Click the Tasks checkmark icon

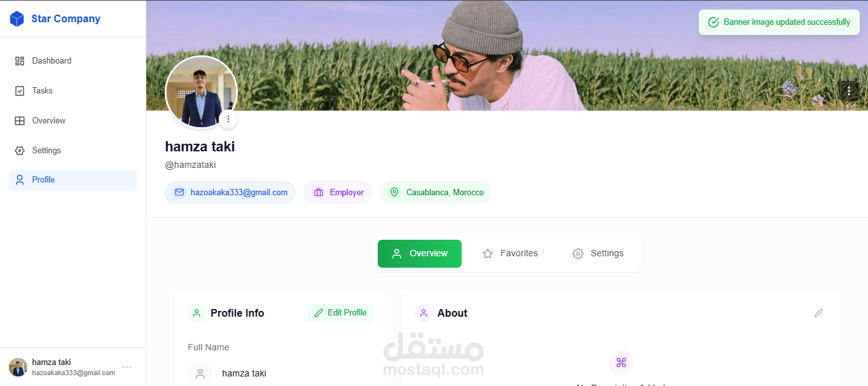tap(20, 91)
